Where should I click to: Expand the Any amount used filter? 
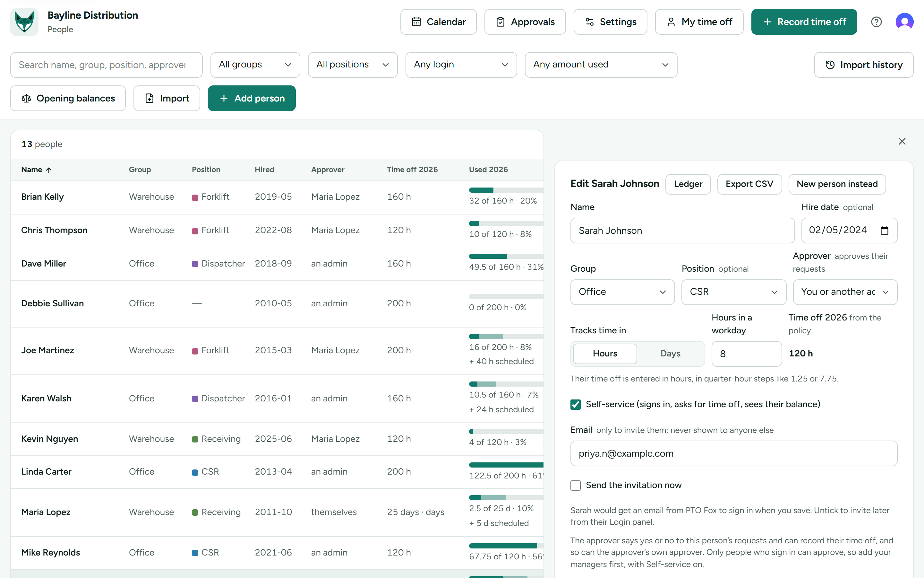(x=601, y=65)
